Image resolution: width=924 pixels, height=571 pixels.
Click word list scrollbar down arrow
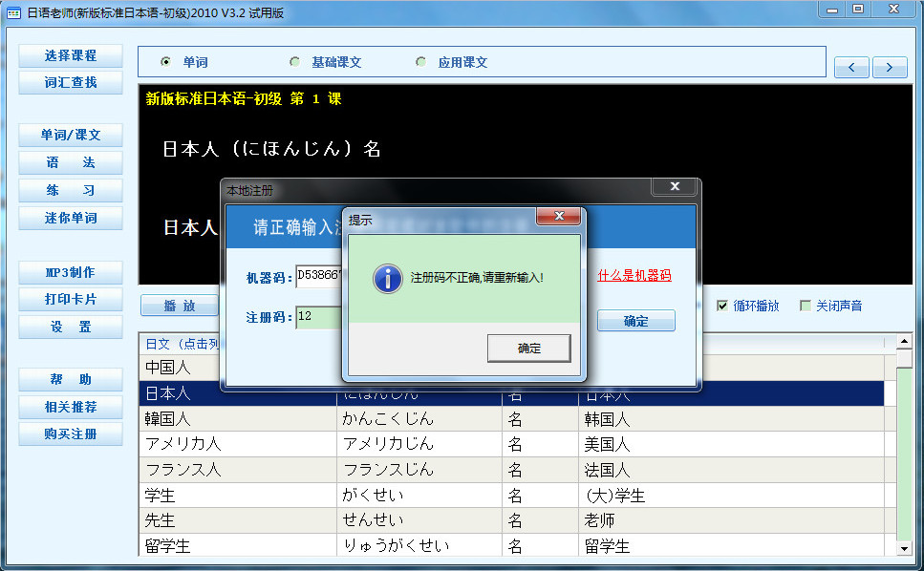point(905,549)
